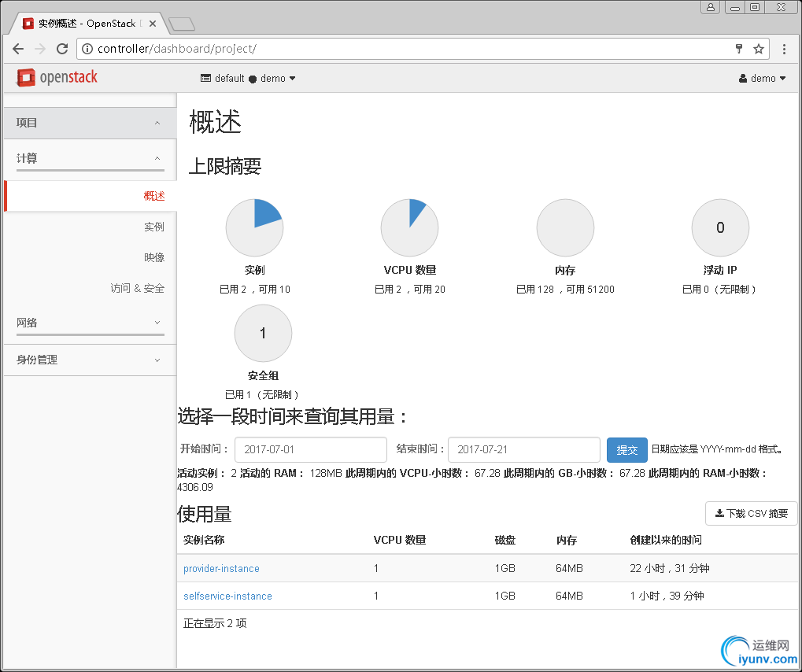Click the 开始时间 date input field
This screenshot has width=802, height=672.
(310, 450)
